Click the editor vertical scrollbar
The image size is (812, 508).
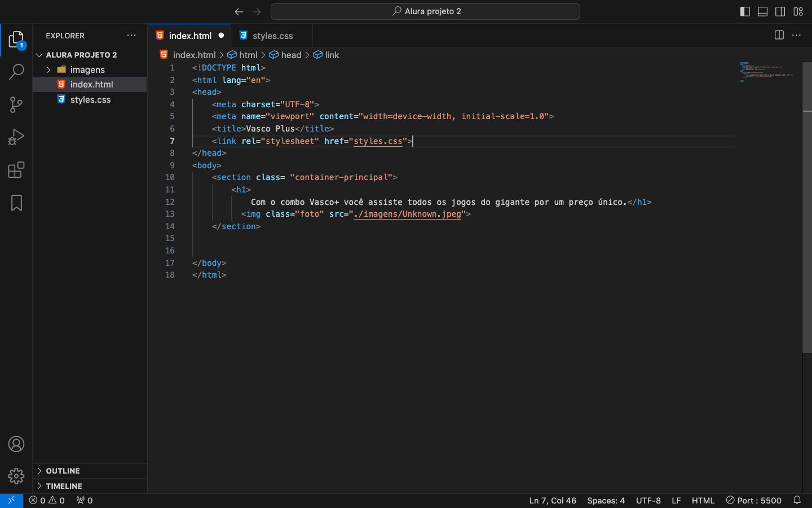pyautogui.click(x=807, y=208)
